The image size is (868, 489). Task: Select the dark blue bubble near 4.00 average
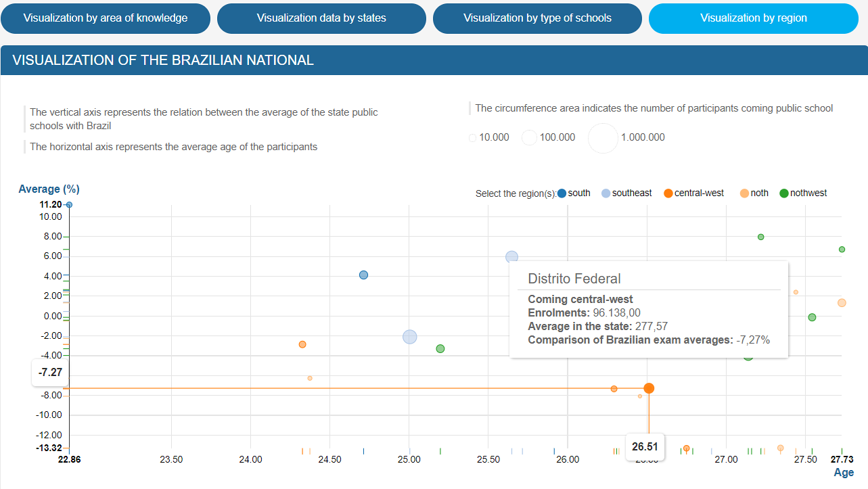(363, 275)
